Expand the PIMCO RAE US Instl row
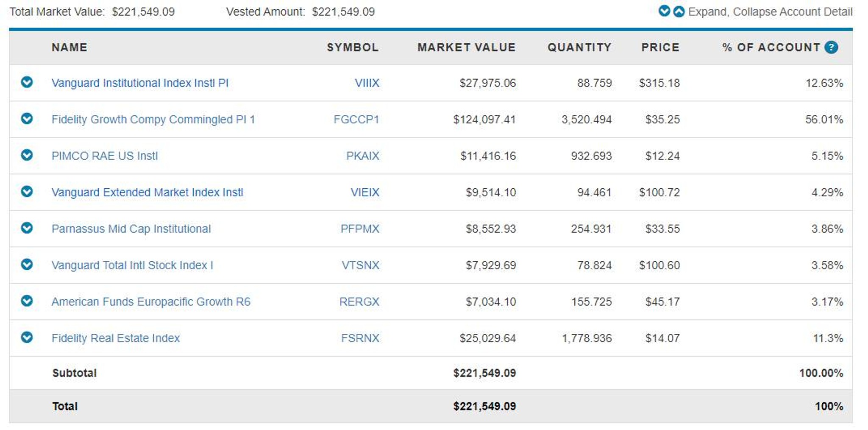868x430 pixels. [x=27, y=155]
